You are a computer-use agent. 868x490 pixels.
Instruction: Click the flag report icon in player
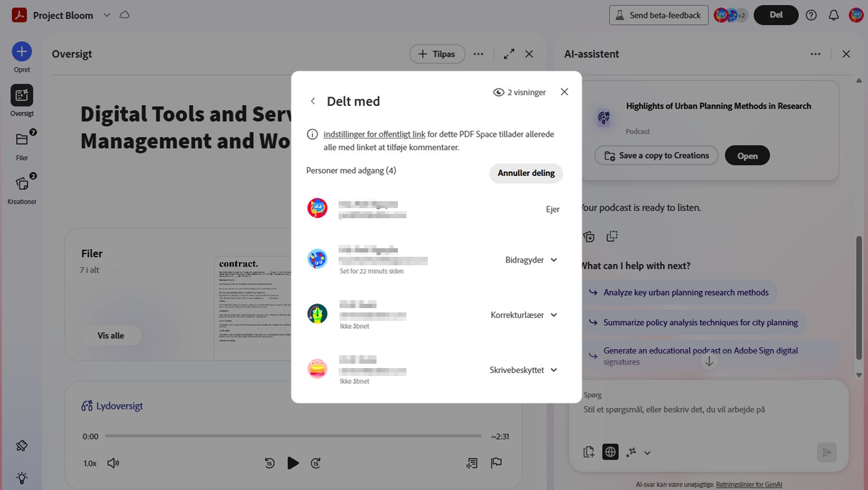[496, 463]
